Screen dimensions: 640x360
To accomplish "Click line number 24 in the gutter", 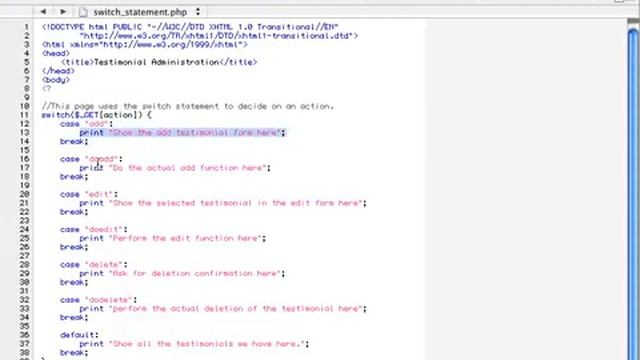I will tap(24, 229).
